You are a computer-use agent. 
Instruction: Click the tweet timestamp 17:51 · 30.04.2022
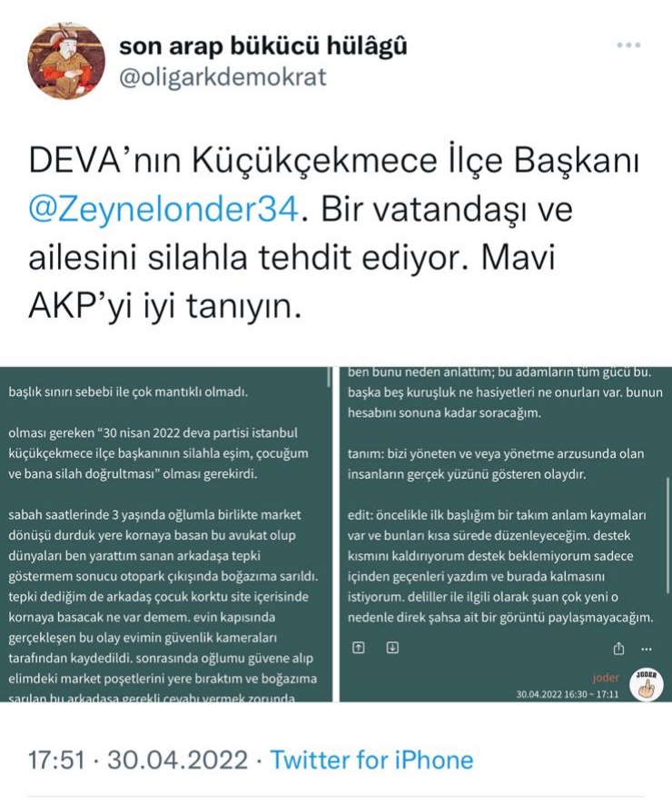(x=138, y=759)
